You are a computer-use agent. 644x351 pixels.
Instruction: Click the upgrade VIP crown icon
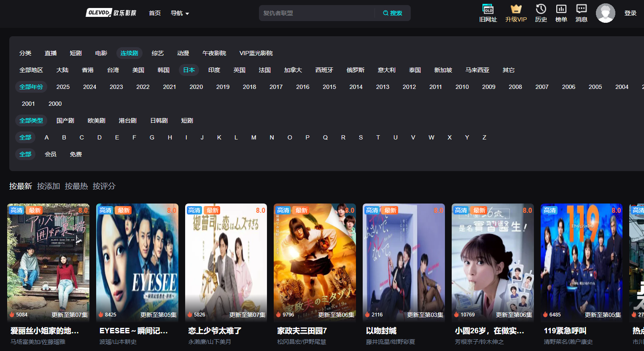point(516,9)
